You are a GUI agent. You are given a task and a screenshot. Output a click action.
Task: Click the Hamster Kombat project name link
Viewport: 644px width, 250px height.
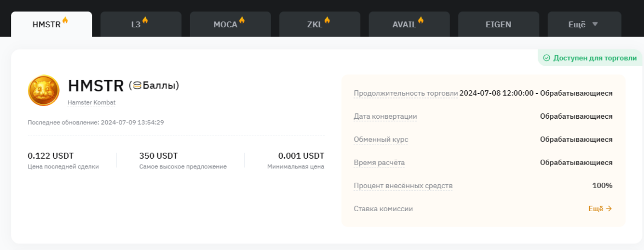[91, 102]
